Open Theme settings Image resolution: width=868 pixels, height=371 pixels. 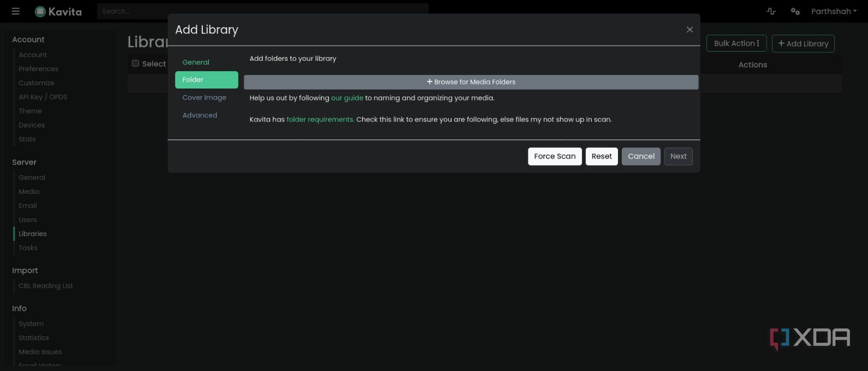[30, 111]
